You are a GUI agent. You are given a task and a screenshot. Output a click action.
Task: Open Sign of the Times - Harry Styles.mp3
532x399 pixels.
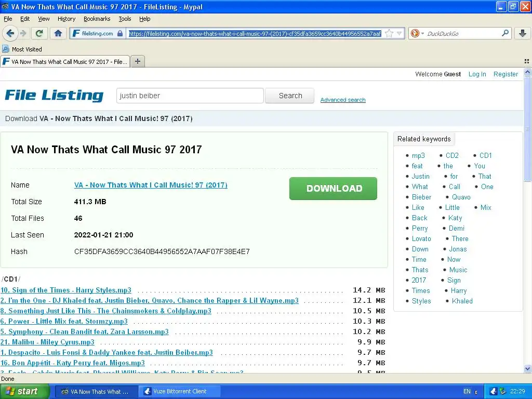tap(66, 290)
